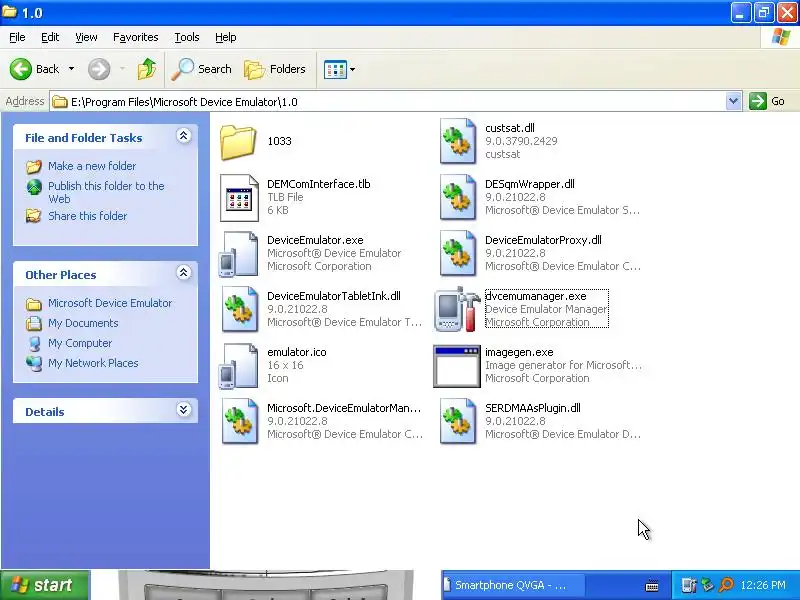Select the DeviceEmulatorProxy.dll icon

pyautogui.click(x=458, y=254)
